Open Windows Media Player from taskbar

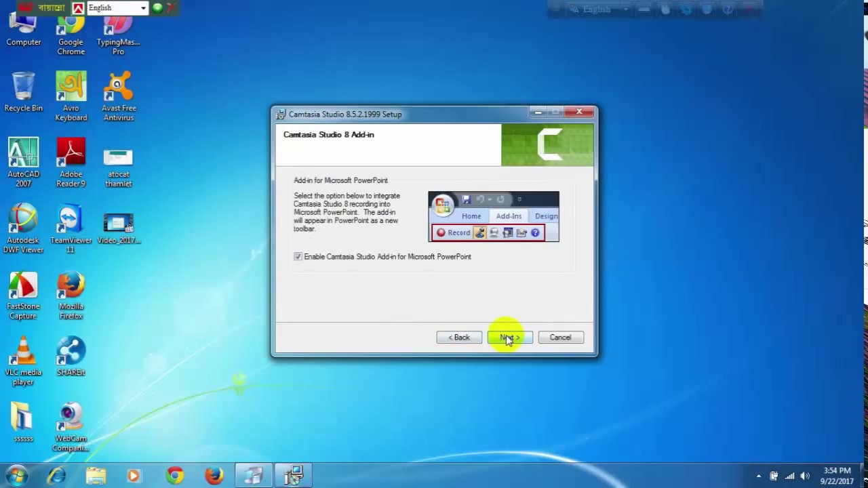pos(134,476)
